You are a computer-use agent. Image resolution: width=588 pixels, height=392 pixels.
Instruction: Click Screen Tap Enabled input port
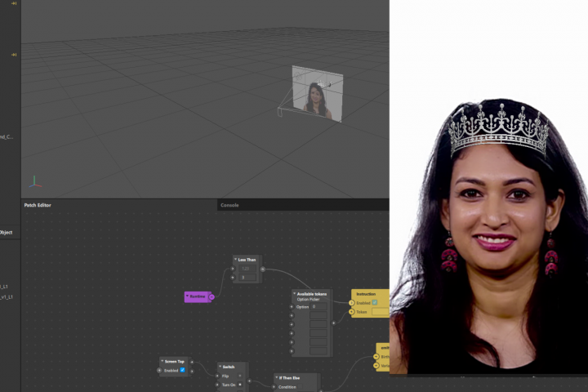159,370
